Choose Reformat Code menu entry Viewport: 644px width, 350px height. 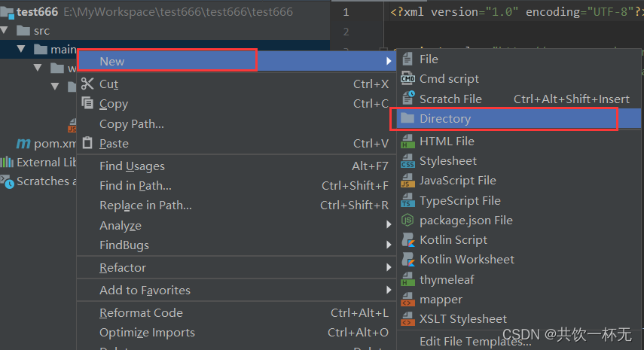click(237, 312)
